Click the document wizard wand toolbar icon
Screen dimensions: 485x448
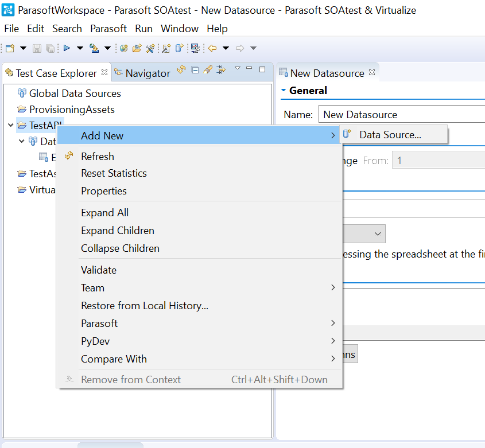click(x=166, y=48)
